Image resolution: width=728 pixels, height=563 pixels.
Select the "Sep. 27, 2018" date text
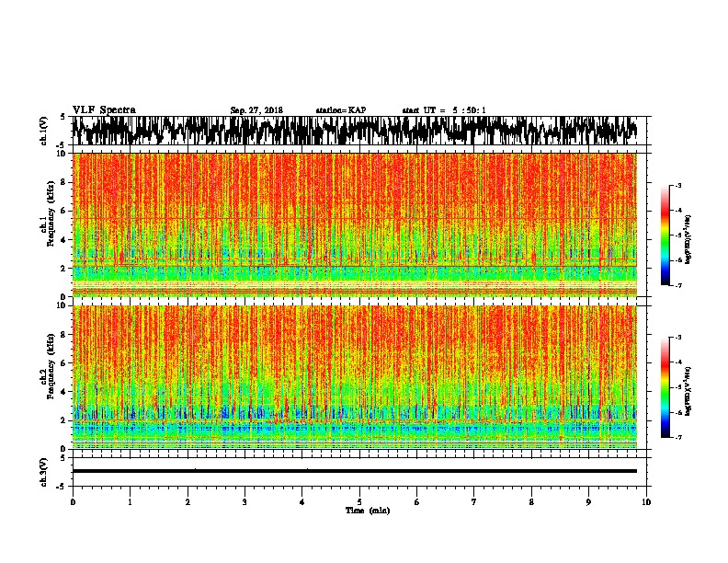pyautogui.click(x=256, y=110)
